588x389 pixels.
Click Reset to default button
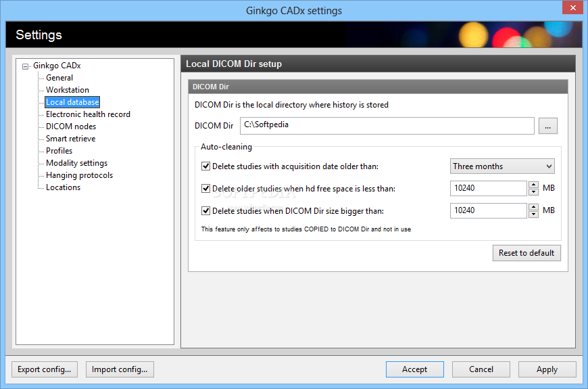526,253
